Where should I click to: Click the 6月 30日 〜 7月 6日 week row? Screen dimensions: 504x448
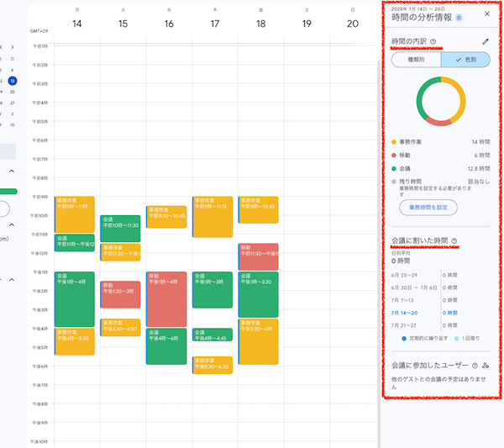point(424,287)
